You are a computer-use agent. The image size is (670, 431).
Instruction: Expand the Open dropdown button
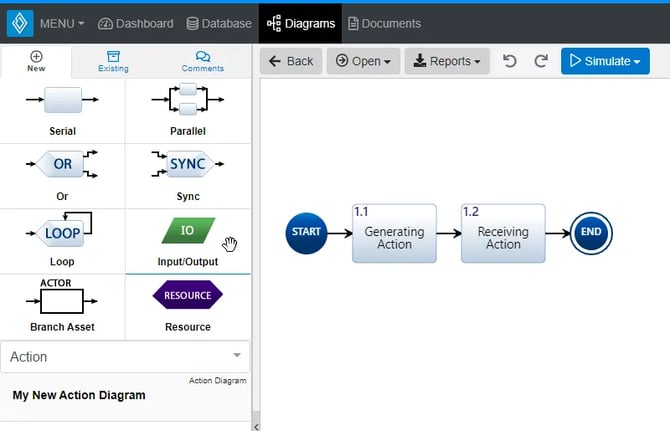(x=363, y=61)
